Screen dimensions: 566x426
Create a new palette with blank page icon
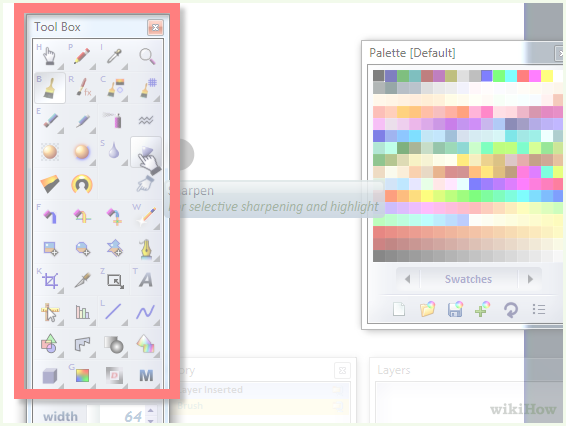click(x=399, y=309)
